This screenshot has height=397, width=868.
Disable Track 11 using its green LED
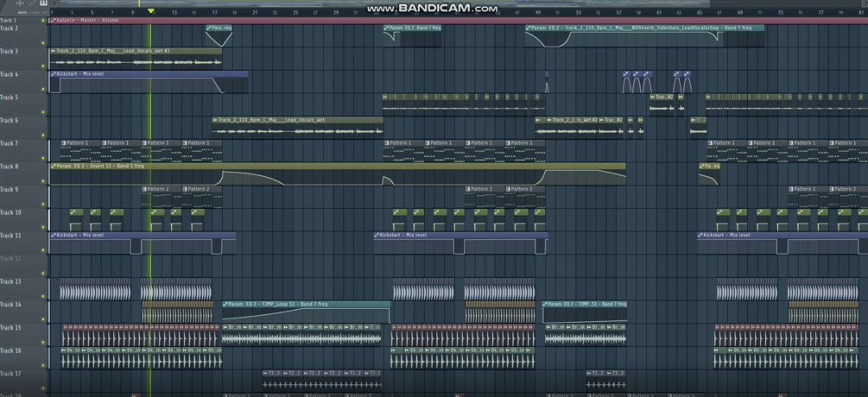tap(43, 250)
